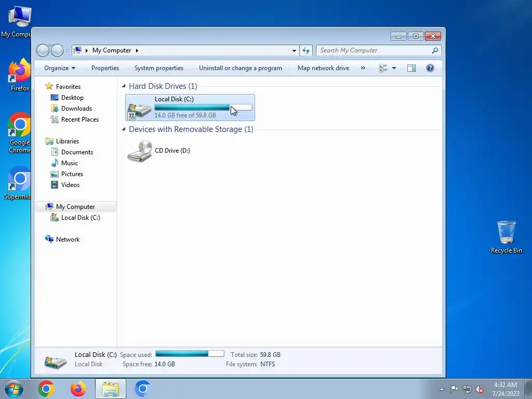This screenshot has height=399, width=532.
Task: Click the Music note icon in Libraries
Action: 54,163
